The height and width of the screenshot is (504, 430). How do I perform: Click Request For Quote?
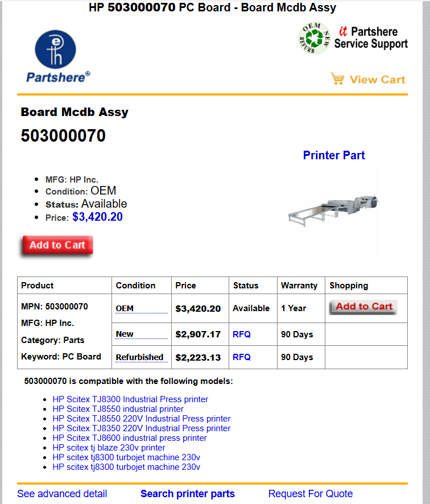[x=311, y=494]
